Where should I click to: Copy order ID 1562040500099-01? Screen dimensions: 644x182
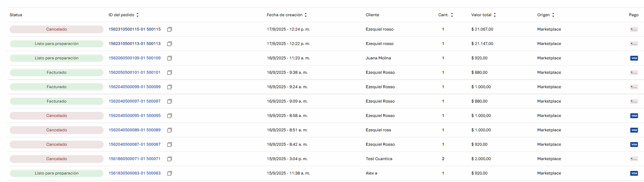point(169,87)
